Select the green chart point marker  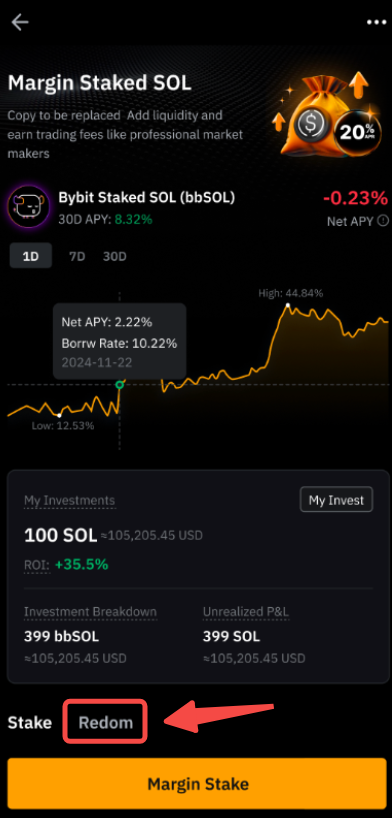[x=120, y=384]
